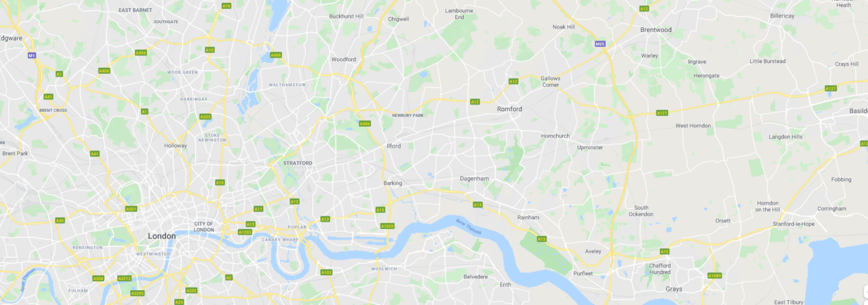Click the Dagenham place label

[474, 179]
